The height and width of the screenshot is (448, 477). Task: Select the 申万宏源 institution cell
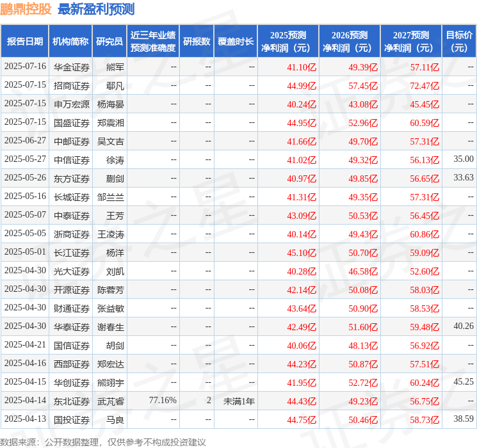tap(72, 104)
